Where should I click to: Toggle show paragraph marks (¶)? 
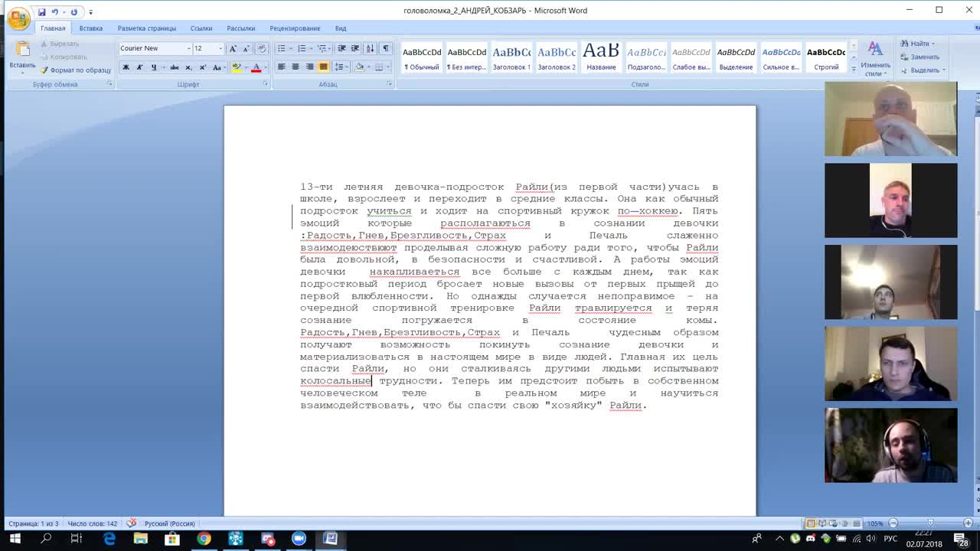[x=386, y=48]
